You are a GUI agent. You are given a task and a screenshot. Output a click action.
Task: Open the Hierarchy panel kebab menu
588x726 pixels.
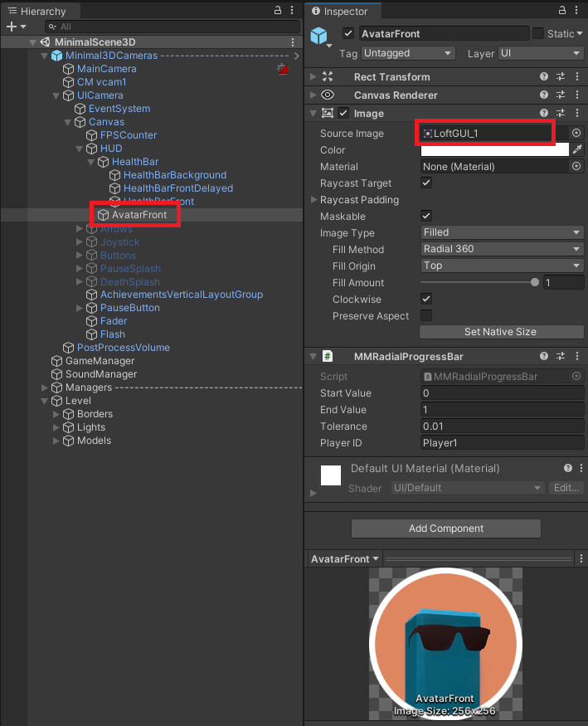292,10
